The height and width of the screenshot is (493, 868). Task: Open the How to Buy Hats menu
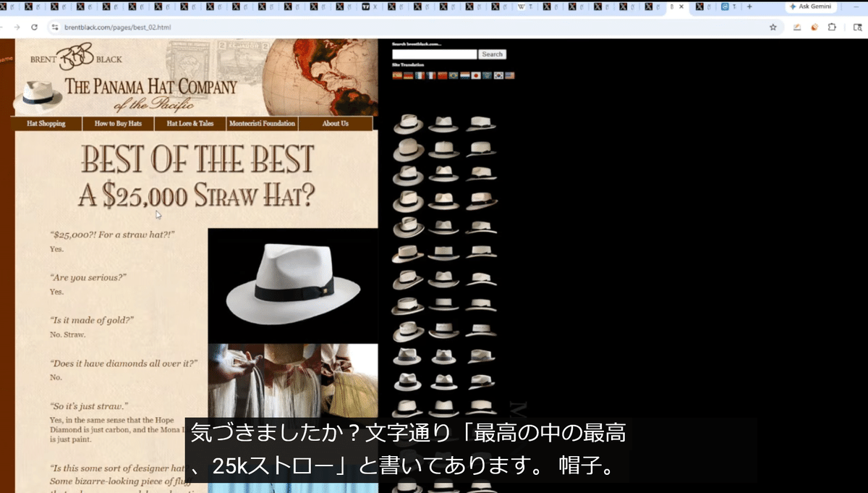tap(118, 124)
